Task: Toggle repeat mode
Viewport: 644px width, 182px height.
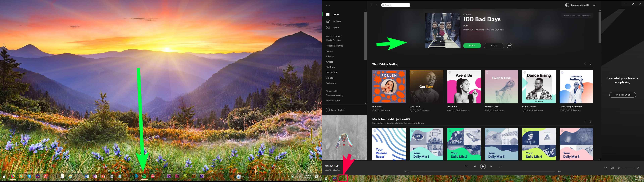Action: point(500,167)
